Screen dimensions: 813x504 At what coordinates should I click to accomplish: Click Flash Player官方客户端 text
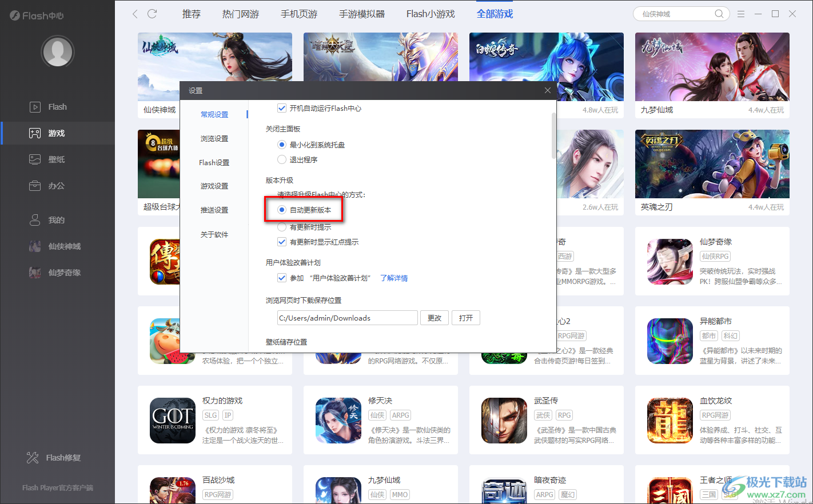(58, 487)
